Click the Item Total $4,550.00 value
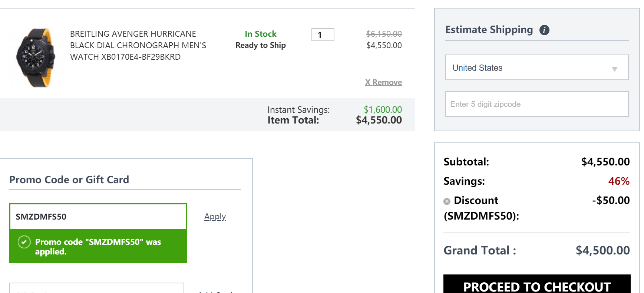This screenshot has width=644, height=293. 379,120
